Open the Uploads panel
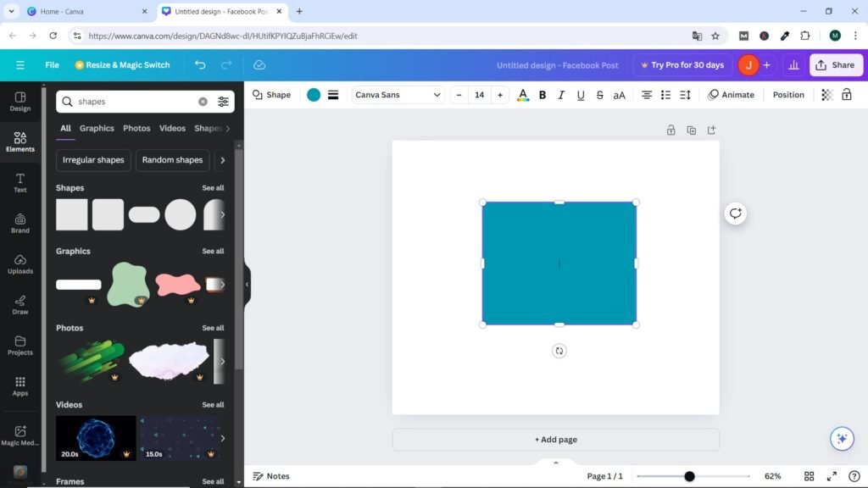 click(x=20, y=263)
